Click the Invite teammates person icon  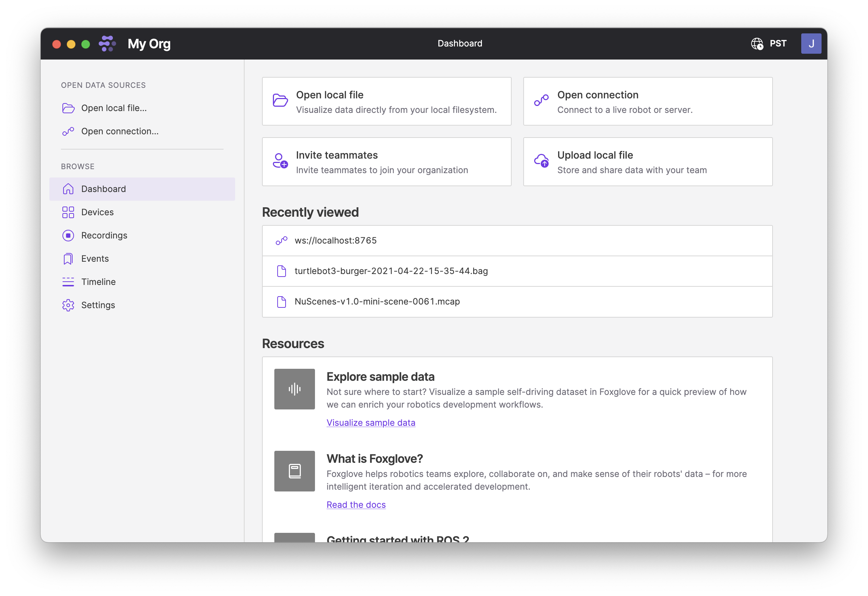[280, 161]
